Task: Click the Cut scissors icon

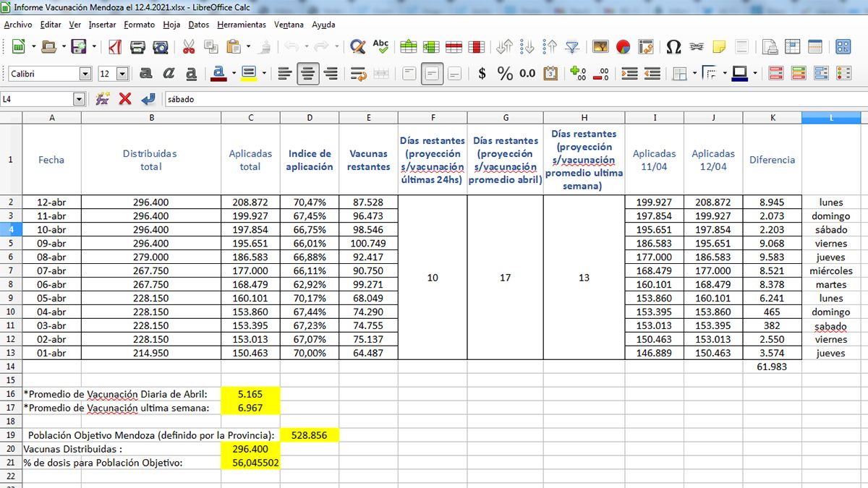Action: click(189, 47)
